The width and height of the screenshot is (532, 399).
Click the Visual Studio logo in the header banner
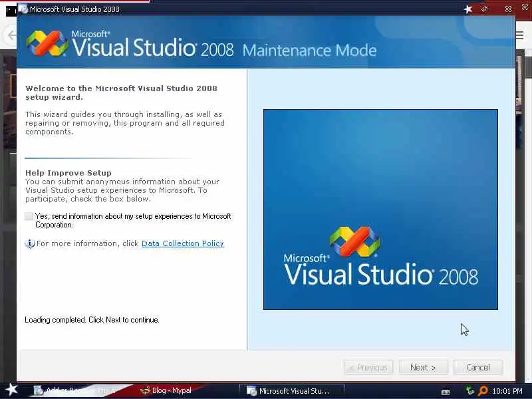47,43
